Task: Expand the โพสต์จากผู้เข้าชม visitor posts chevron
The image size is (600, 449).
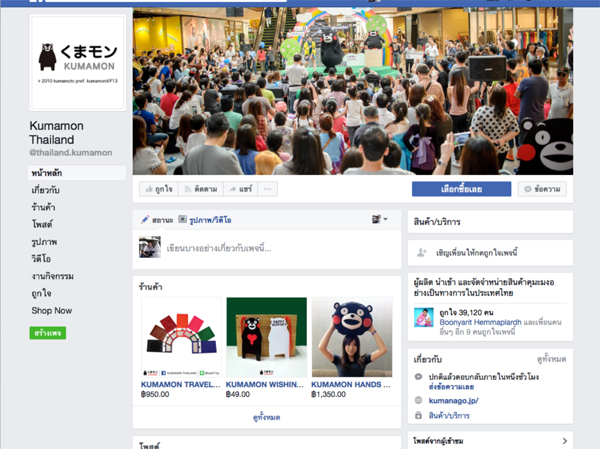Action: click(565, 441)
